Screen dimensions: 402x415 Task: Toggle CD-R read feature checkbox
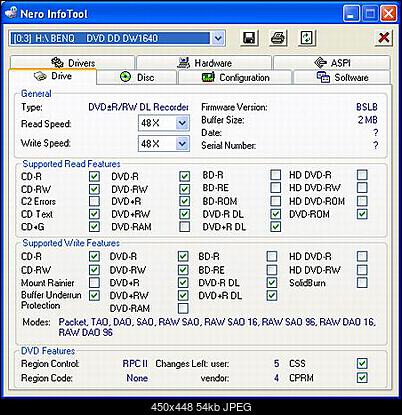[94, 176]
